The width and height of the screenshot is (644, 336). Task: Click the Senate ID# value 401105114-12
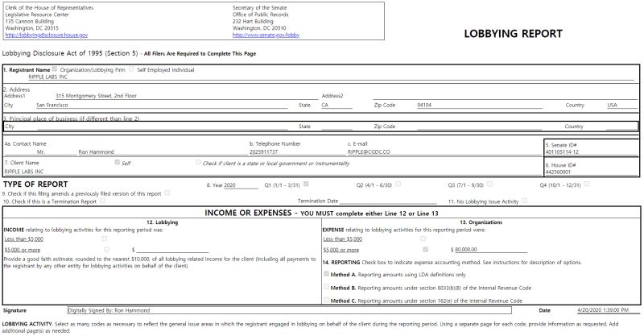[561, 151]
